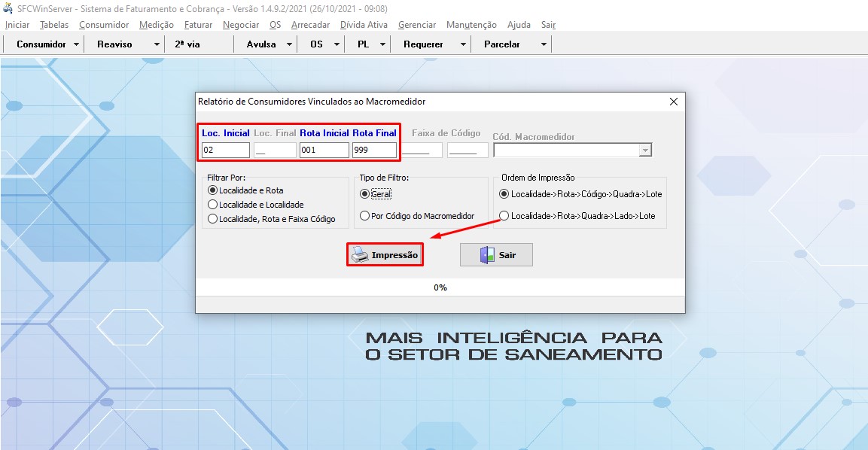Viewport: 868px width, 450px height.
Task: Click the SFCWinServer icon in the title bar
Action: click(8, 8)
